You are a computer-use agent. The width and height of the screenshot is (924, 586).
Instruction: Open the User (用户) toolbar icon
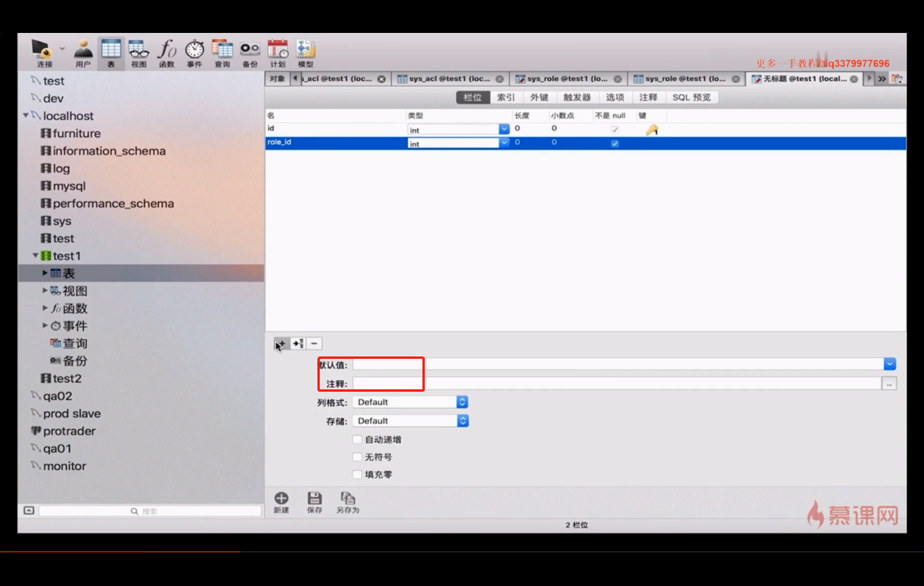(x=83, y=53)
